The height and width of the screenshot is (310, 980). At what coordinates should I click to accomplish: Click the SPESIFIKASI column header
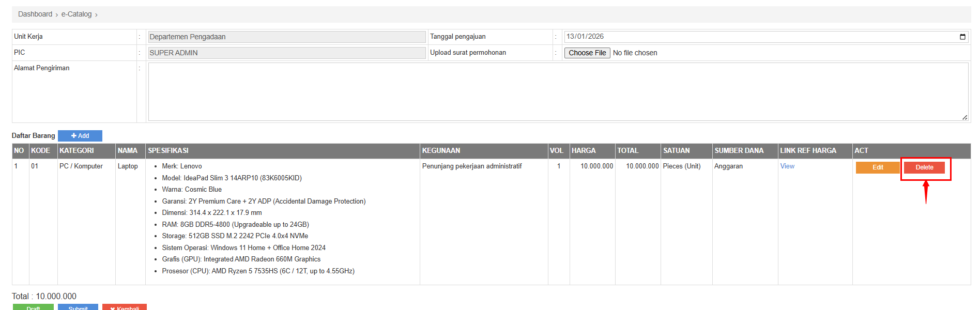(x=169, y=151)
